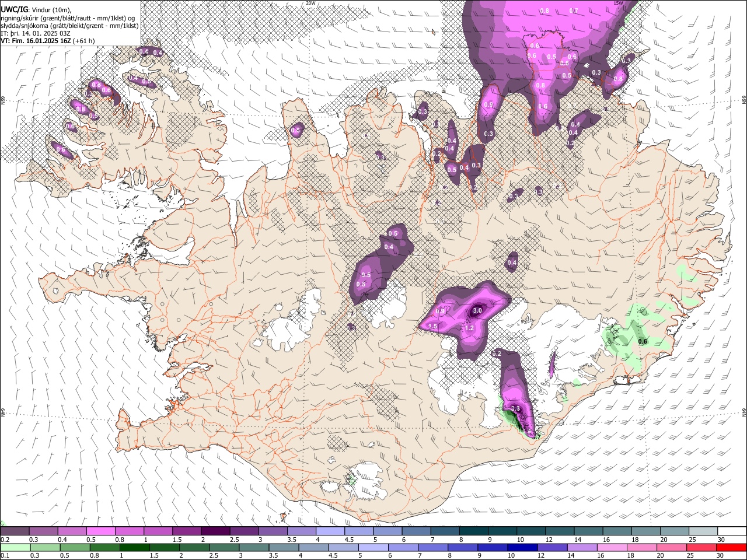The height and width of the screenshot is (560, 747).
Task: Pick the dark teal swatch between 8 and 9
Action: pyautogui.click(x=473, y=531)
